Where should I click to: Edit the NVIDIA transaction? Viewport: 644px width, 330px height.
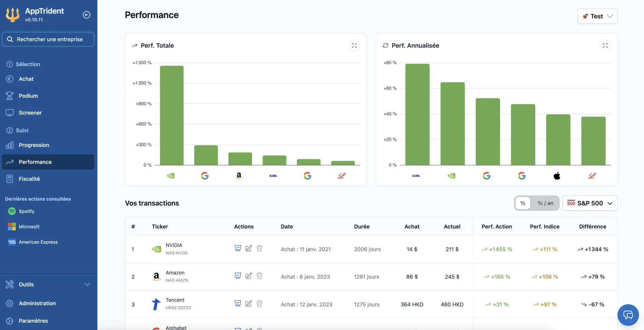249,248
